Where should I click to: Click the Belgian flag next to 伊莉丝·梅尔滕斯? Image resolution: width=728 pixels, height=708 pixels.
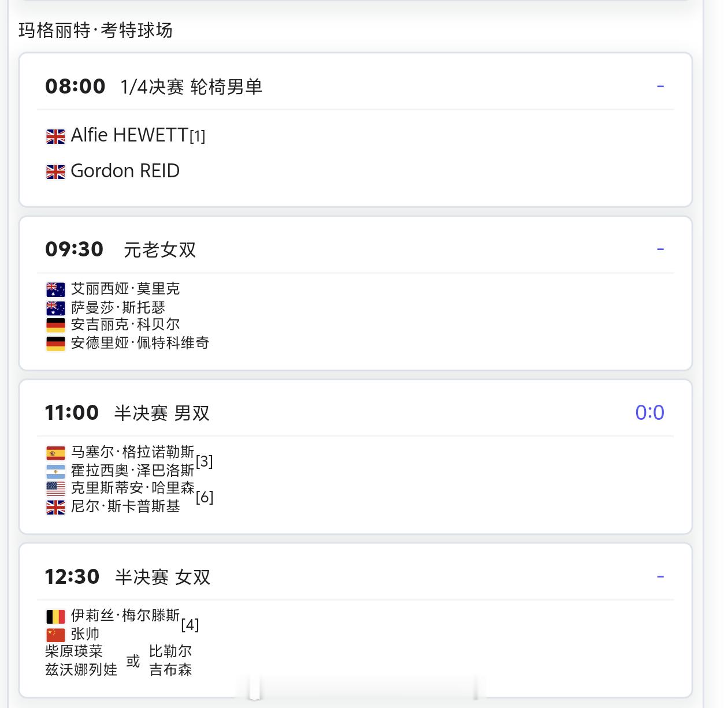(x=55, y=617)
